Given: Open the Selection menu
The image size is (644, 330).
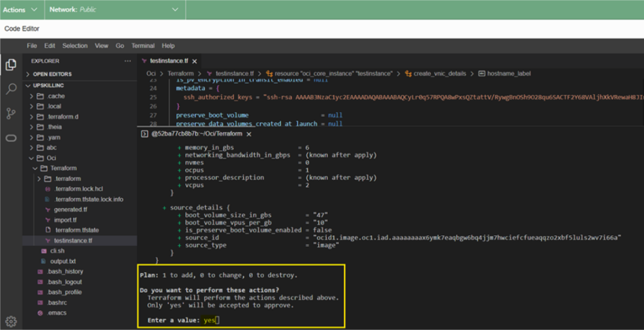Looking at the screenshot, I should (75, 45).
